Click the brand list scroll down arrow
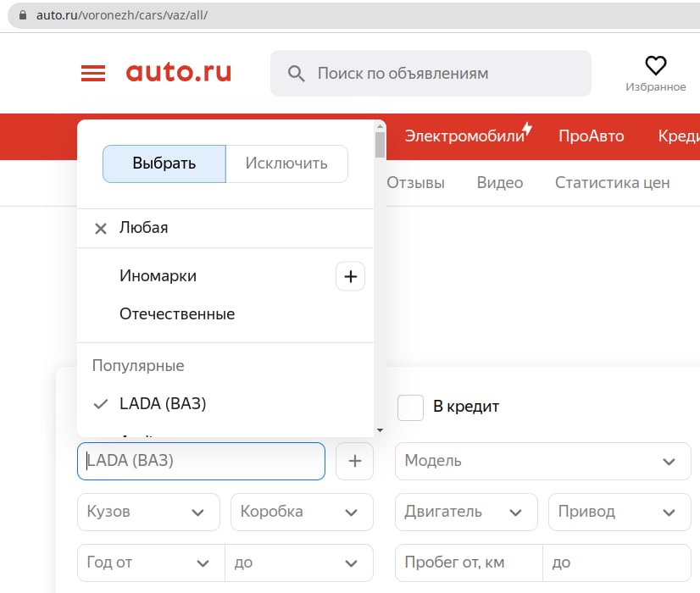Viewport: 700px width, 593px height. pos(380,430)
